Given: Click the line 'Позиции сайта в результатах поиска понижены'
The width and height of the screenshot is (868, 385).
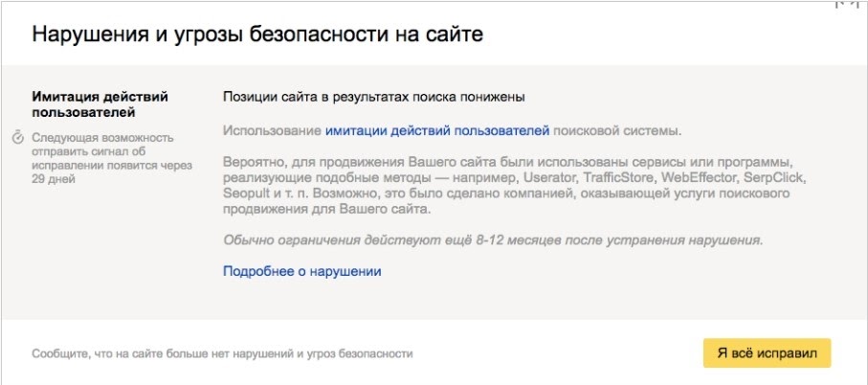Looking at the screenshot, I should (x=374, y=97).
